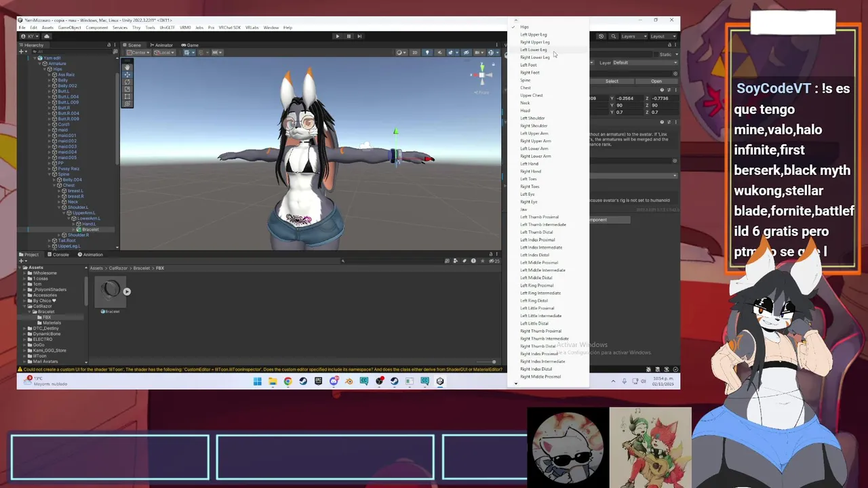Click the Windows Start button
The image size is (868, 488).
(258, 381)
